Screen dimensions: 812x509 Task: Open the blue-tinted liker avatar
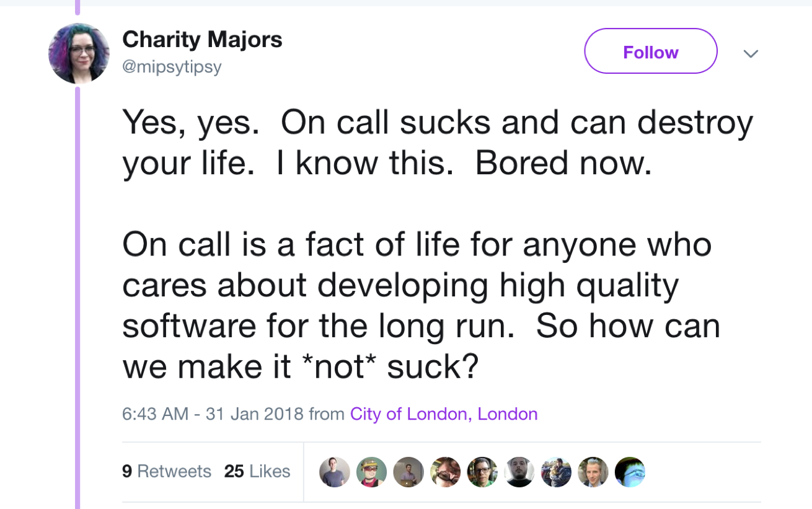630,472
